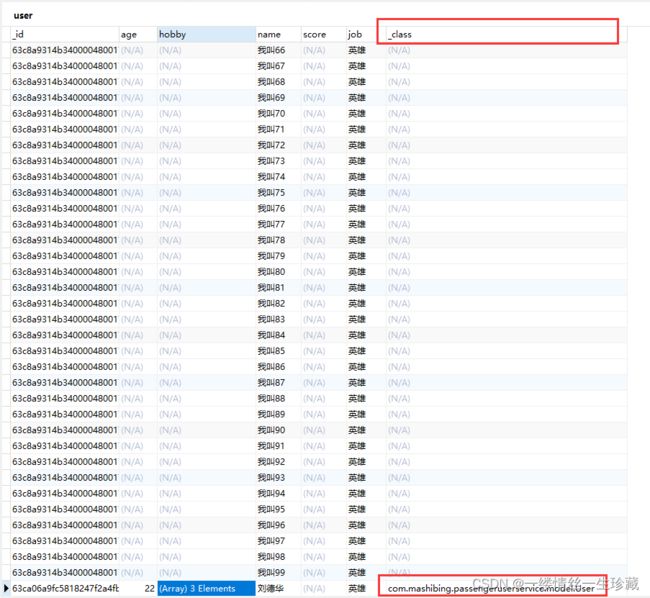This screenshot has width=650, height=598.
Task: Sort by the _id column header
Action: [x=65, y=34]
